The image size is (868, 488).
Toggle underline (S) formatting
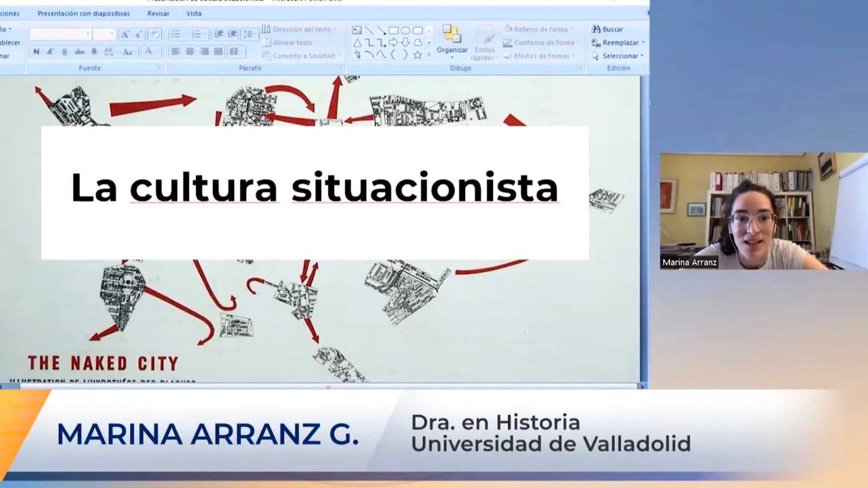(65, 52)
